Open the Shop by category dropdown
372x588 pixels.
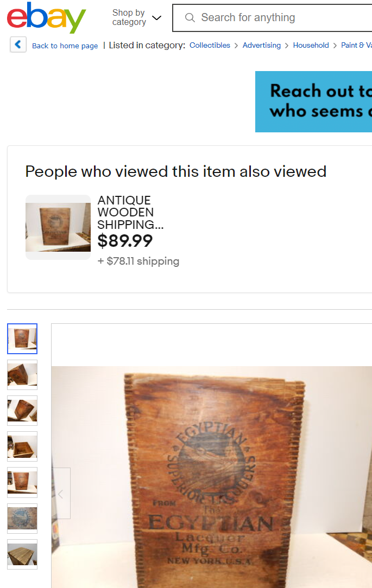tap(137, 17)
